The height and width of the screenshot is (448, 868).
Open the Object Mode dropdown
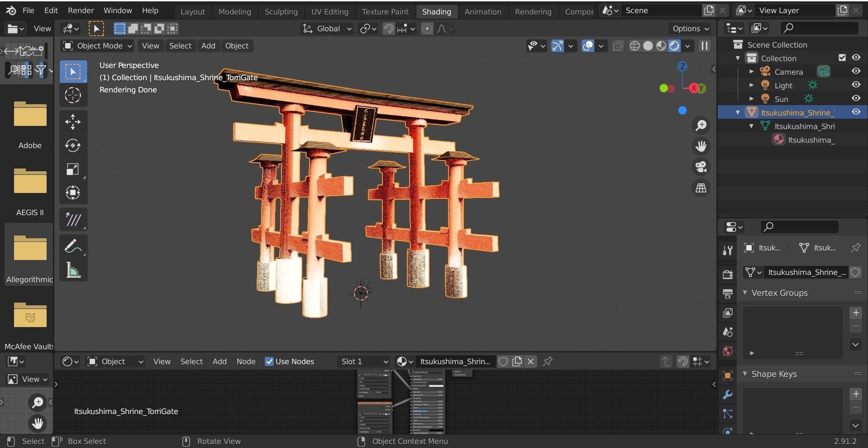[x=97, y=46]
